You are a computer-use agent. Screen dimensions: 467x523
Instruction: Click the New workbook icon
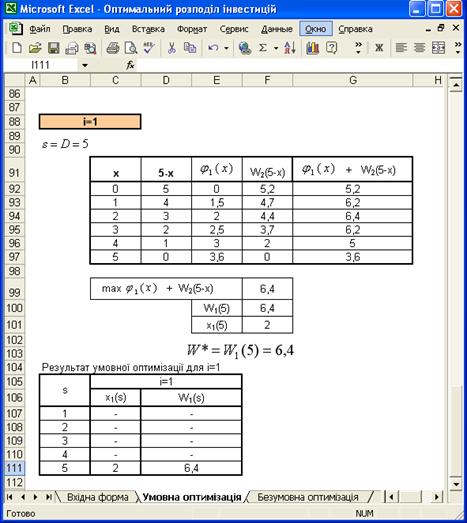tap(16, 48)
